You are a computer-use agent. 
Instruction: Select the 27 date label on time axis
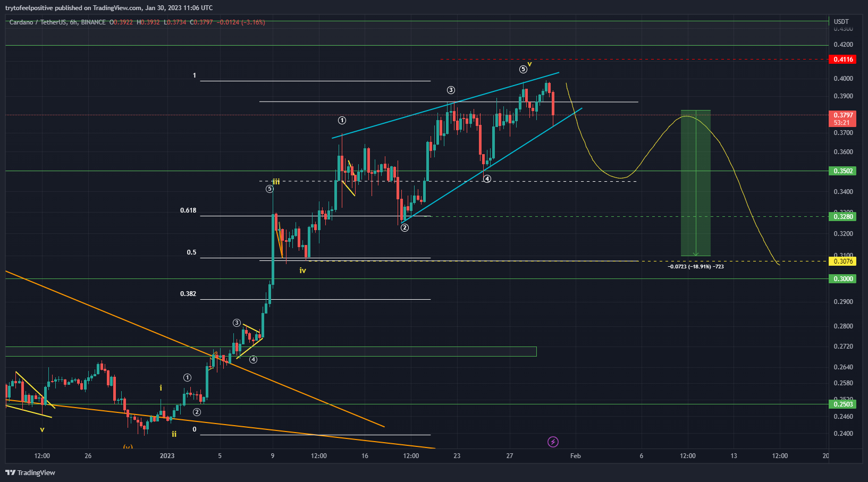point(510,456)
